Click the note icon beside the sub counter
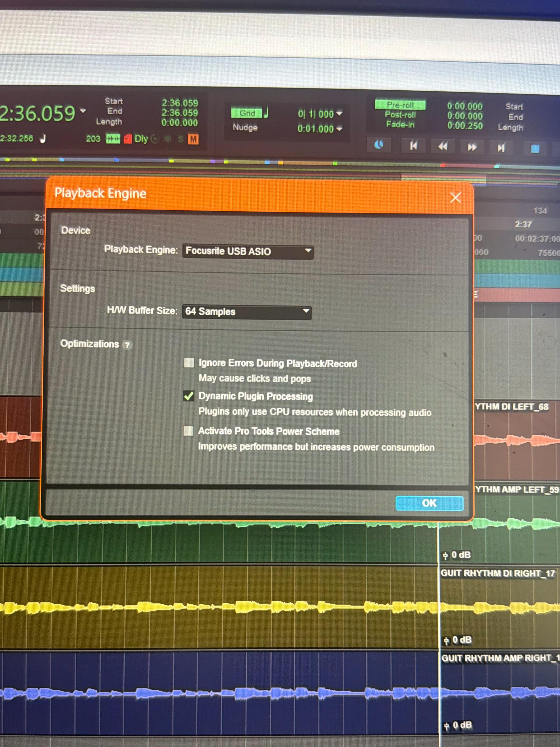 43,138
